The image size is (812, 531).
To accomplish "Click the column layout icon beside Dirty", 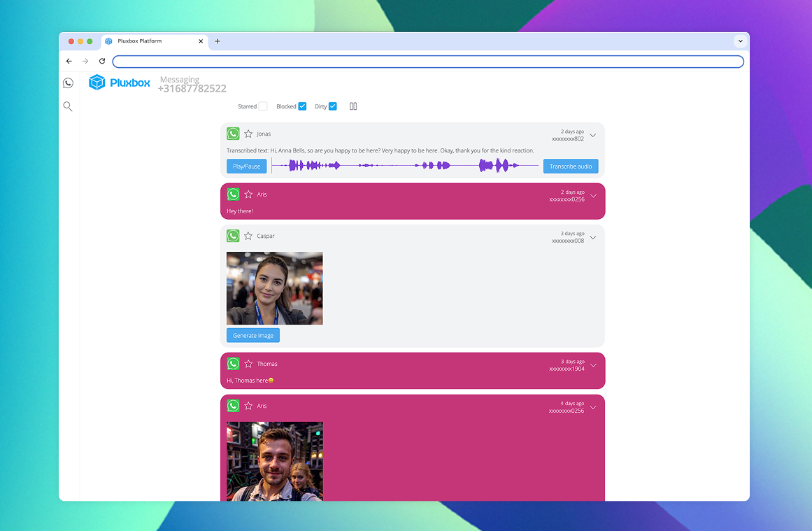I will point(353,106).
